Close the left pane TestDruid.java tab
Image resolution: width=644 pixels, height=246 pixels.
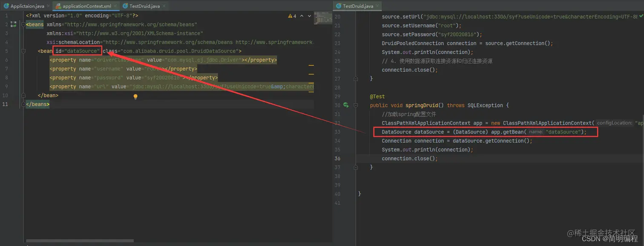(x=164, y=6)
